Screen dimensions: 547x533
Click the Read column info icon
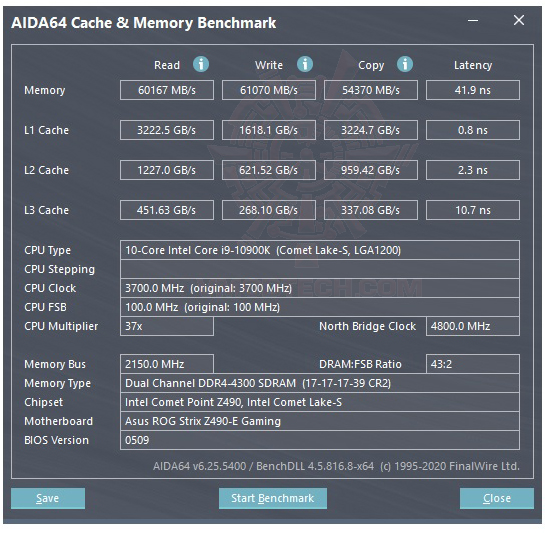pyautogui.click(x=201, y=64)
